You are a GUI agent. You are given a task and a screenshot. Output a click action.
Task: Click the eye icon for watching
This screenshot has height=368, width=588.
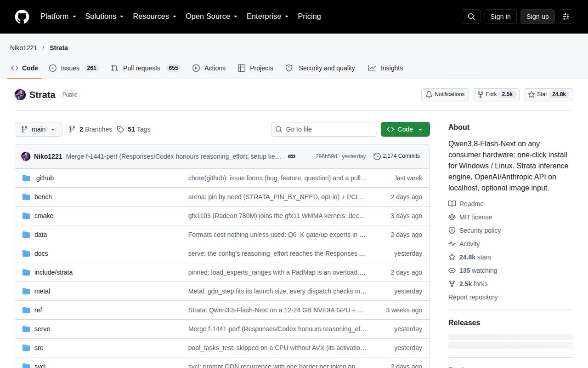coord(452,270)
